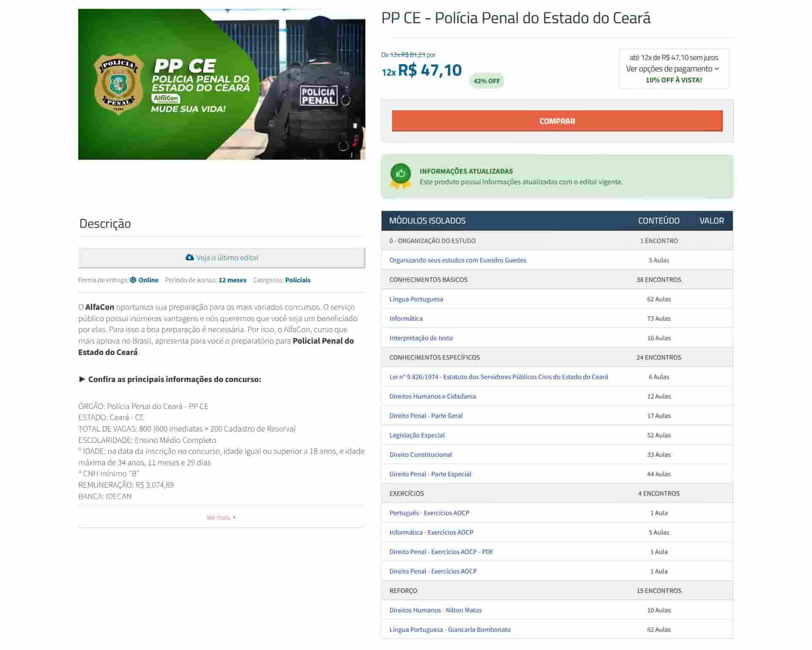Open the Policiais category link
The width and height of the screenshot is (812, 650).
pyautogui.click(x=297, y=280)
